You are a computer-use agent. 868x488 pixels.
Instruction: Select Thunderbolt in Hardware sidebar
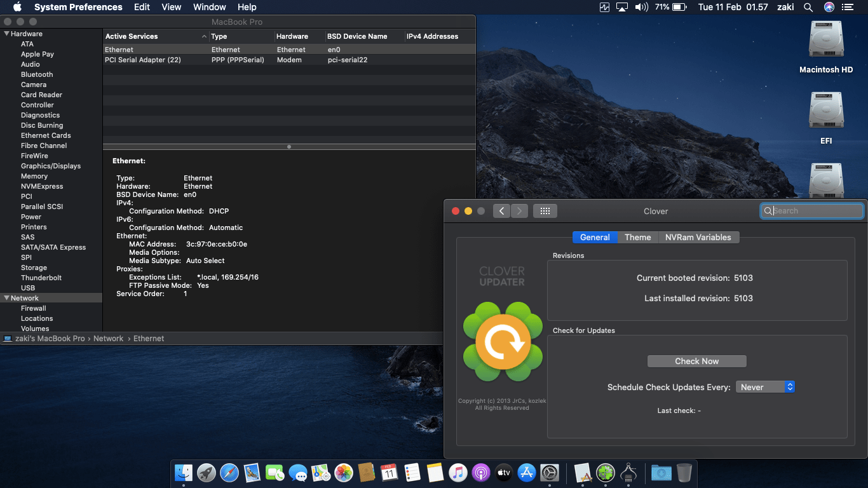tap(41, 278)
